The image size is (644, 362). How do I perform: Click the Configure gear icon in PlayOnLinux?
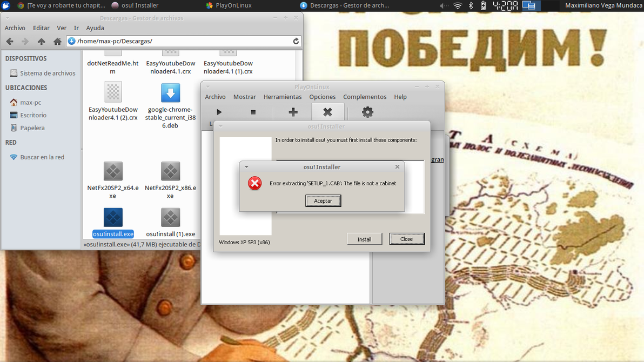[367, 112]
